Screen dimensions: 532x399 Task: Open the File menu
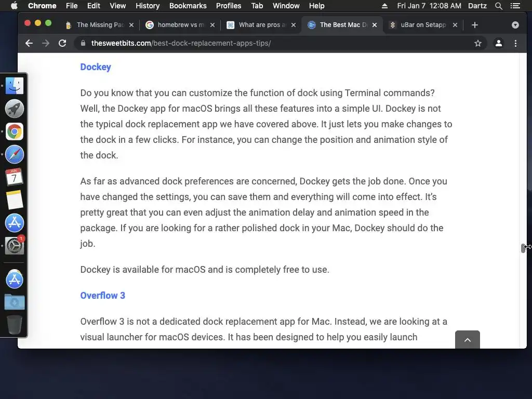pos(72,6)
